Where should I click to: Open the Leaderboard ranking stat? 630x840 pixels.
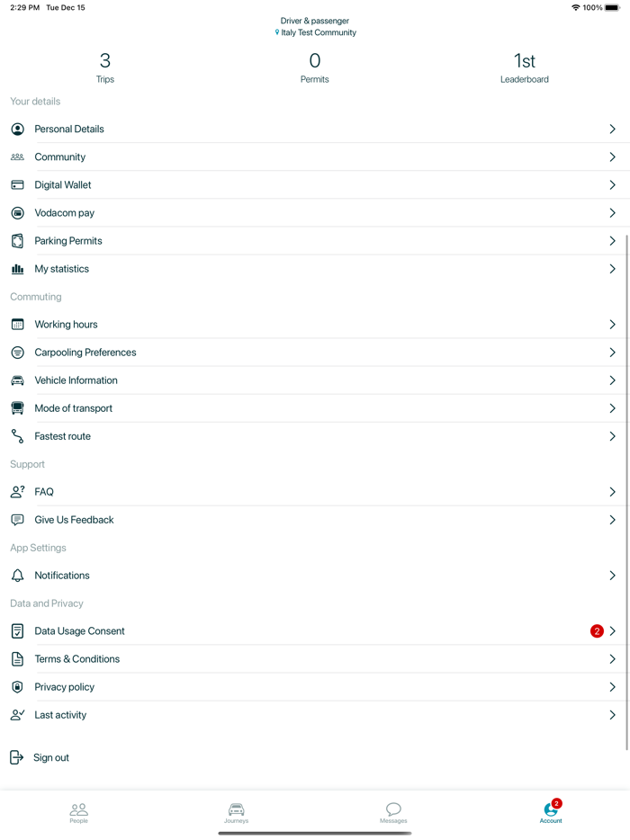point(524,67)
